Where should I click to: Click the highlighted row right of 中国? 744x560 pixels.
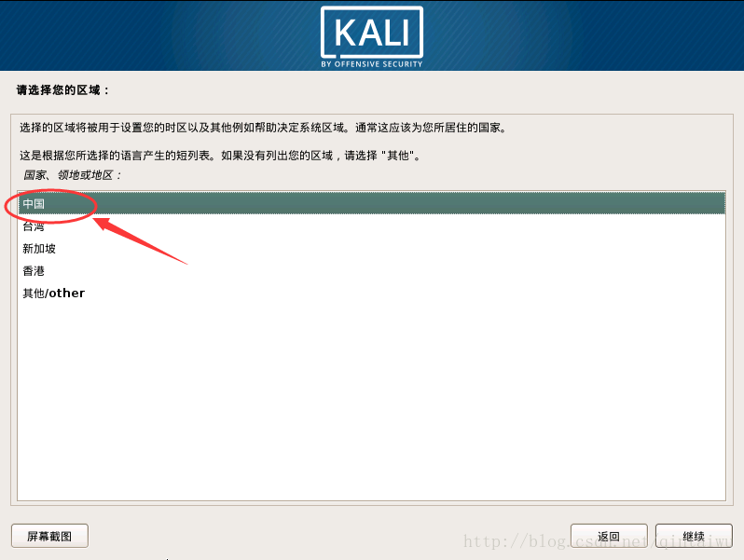[384, 204]
